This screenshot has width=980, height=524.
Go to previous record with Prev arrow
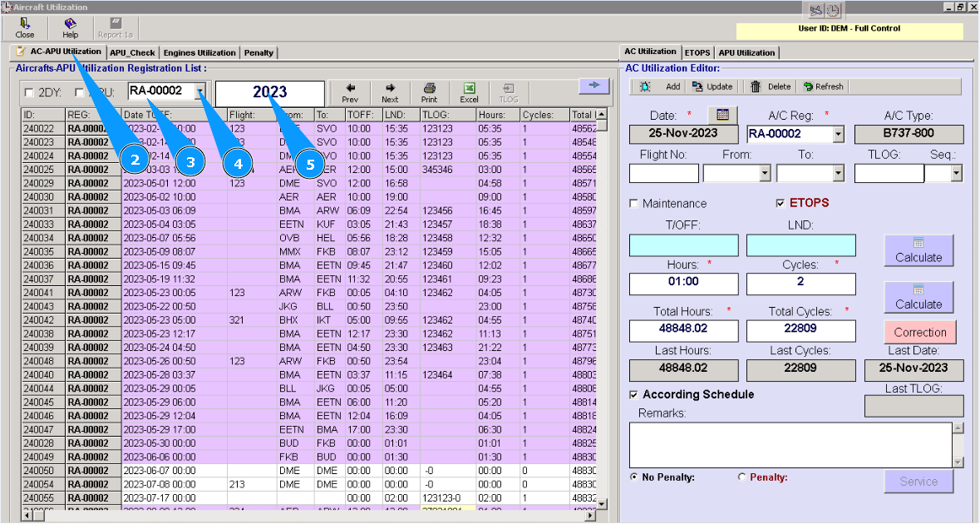[350, 92]
